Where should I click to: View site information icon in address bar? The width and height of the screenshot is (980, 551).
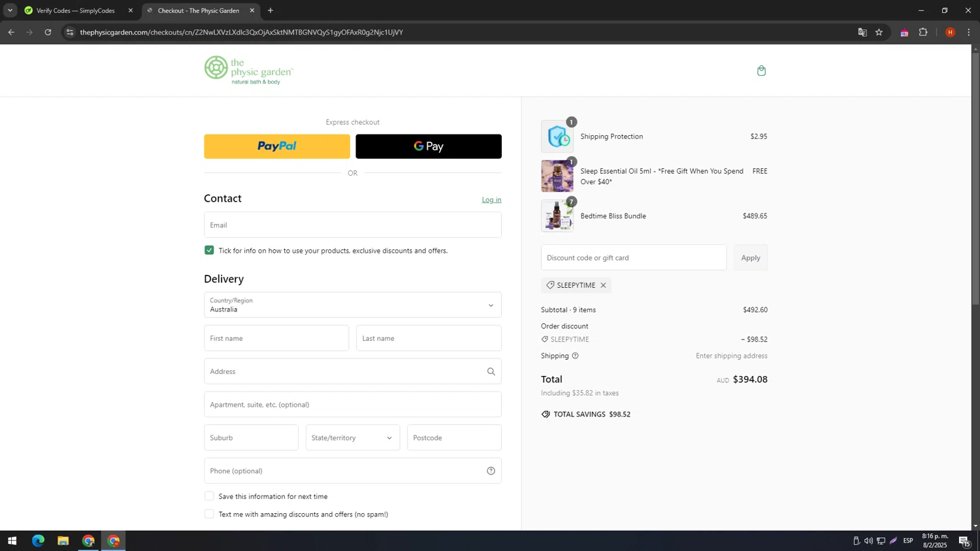click(70, 32)
